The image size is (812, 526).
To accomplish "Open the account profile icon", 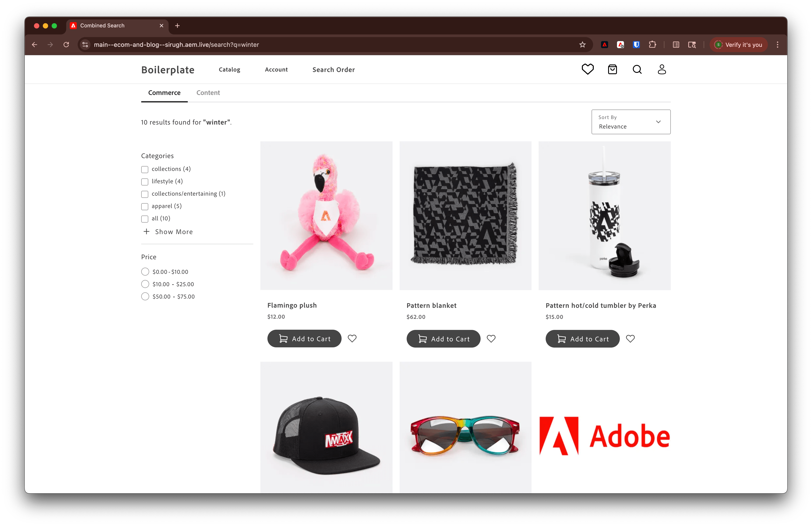I will (x=662, y=69).
